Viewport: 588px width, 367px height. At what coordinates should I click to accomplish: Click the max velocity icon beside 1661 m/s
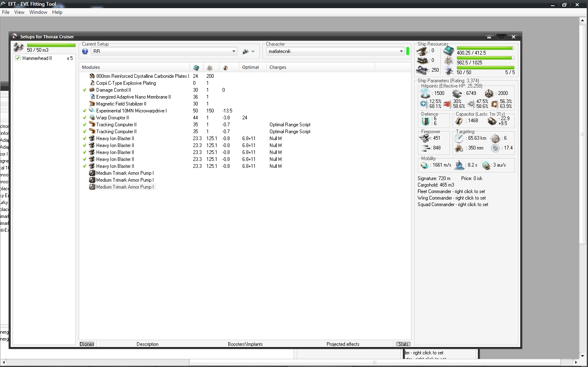(x=425, y=165)
